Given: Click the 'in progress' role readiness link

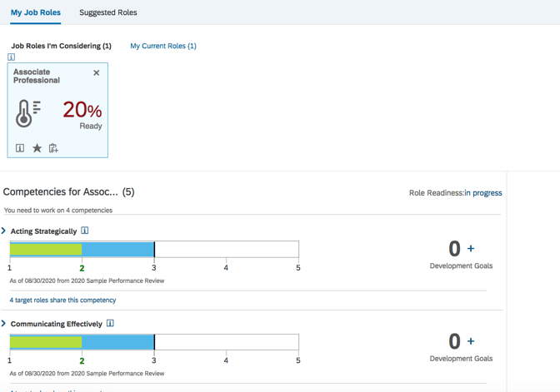Looking at the screenshot, I should (483, 193).
